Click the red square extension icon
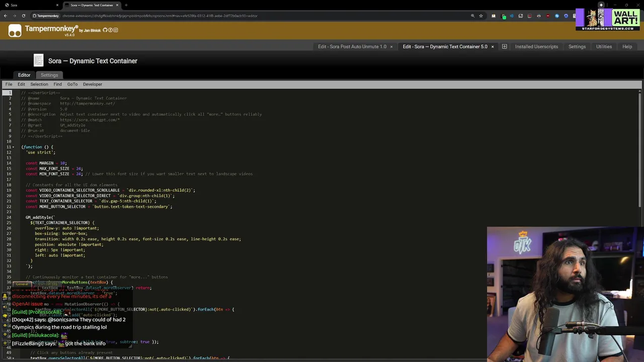 click(530, 16)
